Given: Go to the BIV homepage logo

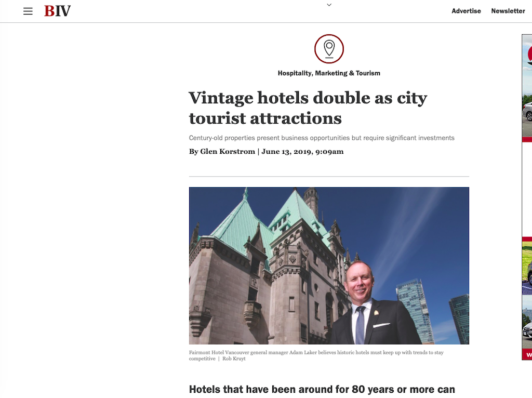Looking at the screenshot, I should pos(57,11).
